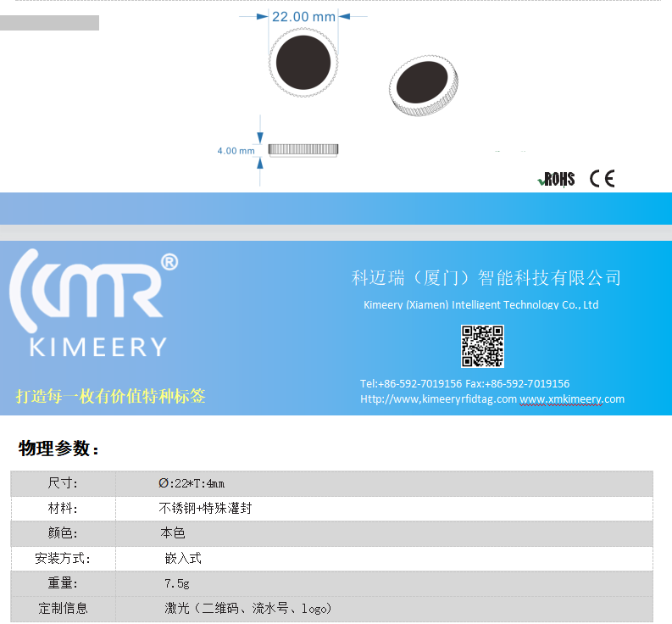Click the CE mark icon
The height and width of the screenshot is (624, 672).
602,178
